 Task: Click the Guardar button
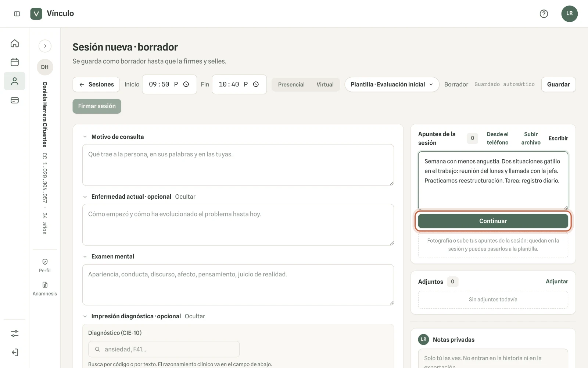pos(558,84)
